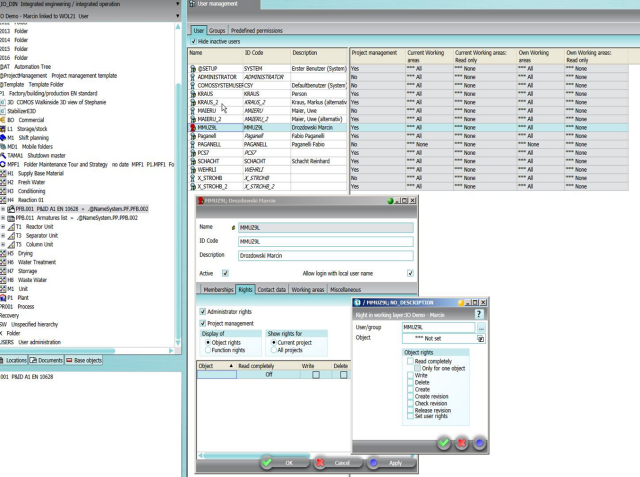The image size is (640, 477).
Task: Open IO Demo Marcin layer dropdown arrow
Action: 178,16
